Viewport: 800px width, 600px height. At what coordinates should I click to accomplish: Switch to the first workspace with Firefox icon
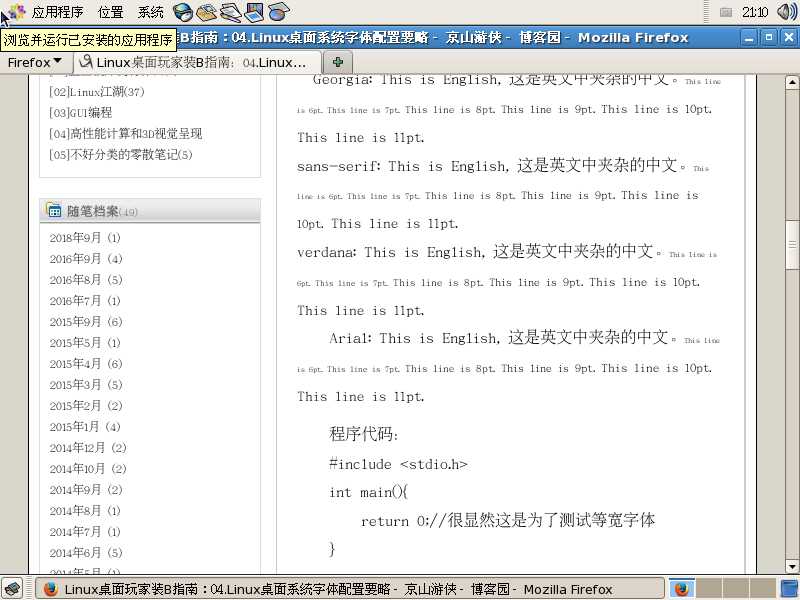pos(682,589)
